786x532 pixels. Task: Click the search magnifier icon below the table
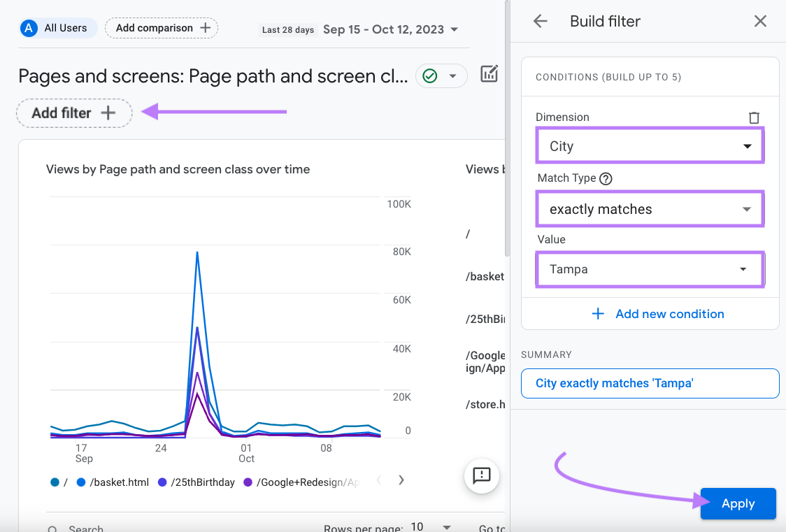pos(52,528)
